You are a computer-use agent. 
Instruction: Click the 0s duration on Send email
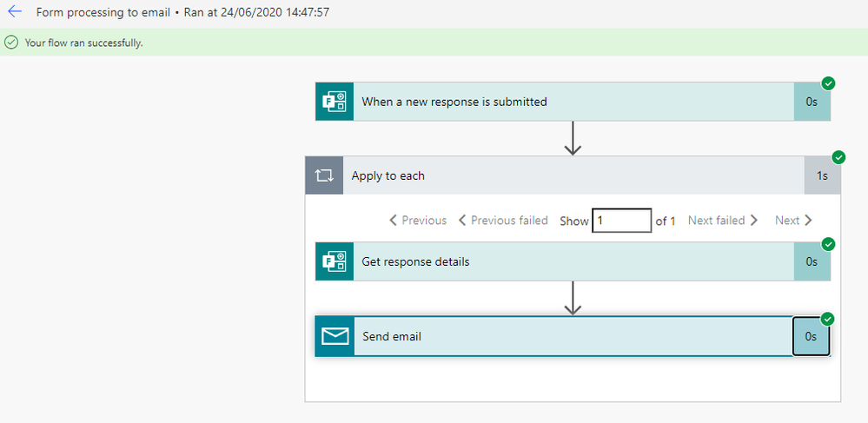tap(811, 336)
